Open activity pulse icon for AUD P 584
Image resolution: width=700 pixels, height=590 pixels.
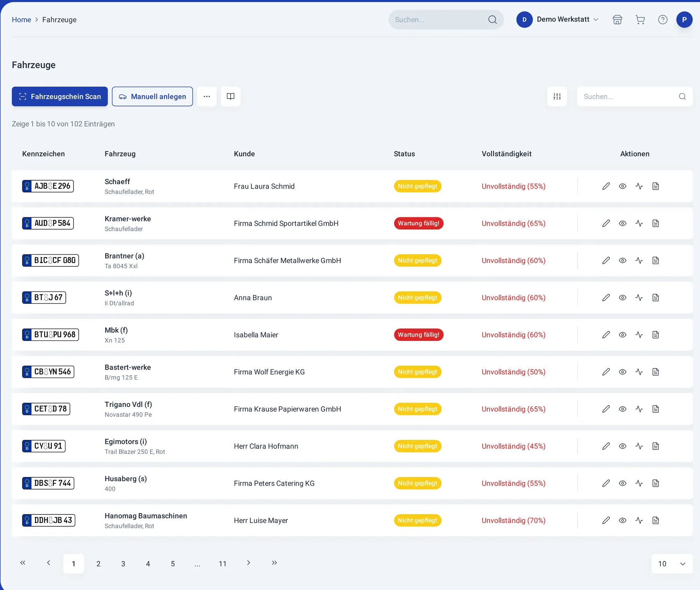[x=639, y=223]
